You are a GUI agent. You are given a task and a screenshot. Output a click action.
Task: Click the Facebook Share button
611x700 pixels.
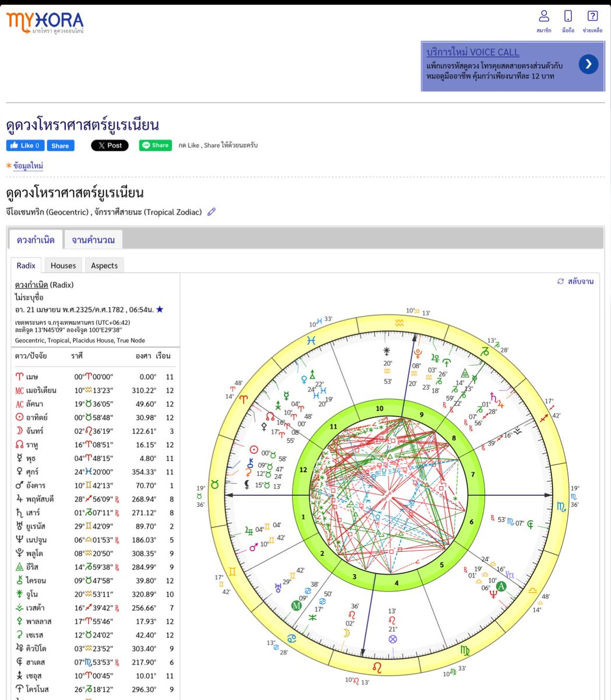[61, 145]
